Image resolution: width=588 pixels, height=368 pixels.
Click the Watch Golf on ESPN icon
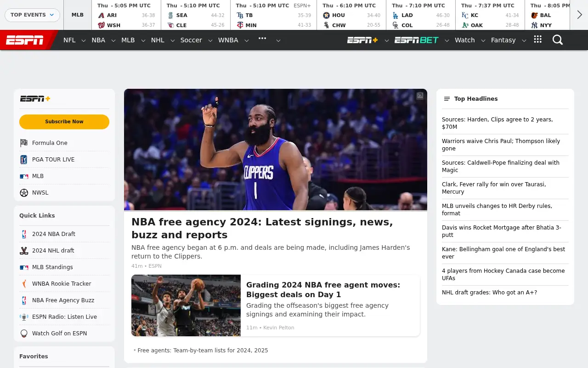(24, 333)
